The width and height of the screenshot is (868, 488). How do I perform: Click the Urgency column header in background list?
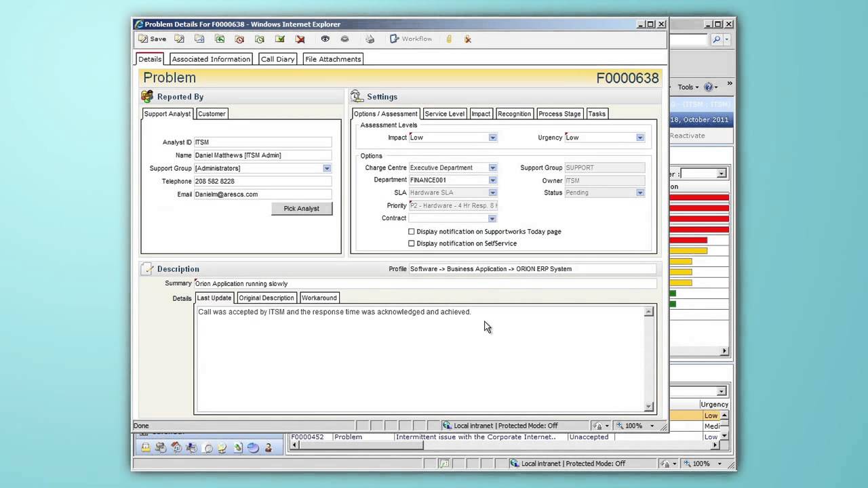(x=714, y=405)
